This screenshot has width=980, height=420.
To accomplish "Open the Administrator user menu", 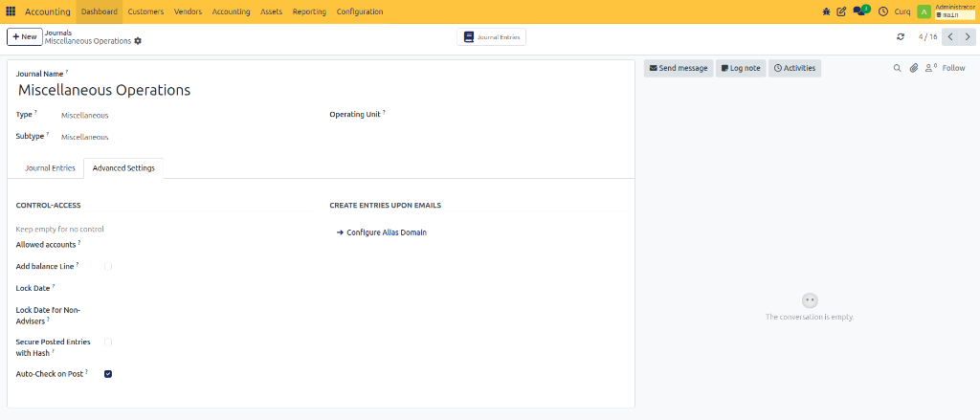I will point(955,11).
